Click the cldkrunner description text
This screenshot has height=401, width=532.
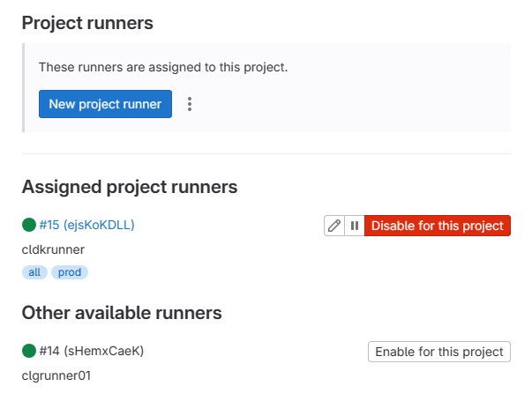point(53,249)
